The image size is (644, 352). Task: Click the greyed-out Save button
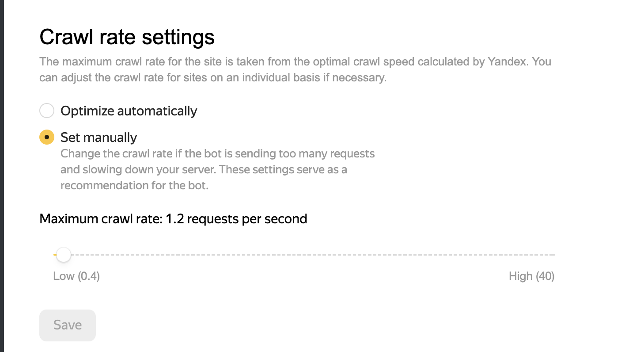point(68,325)
